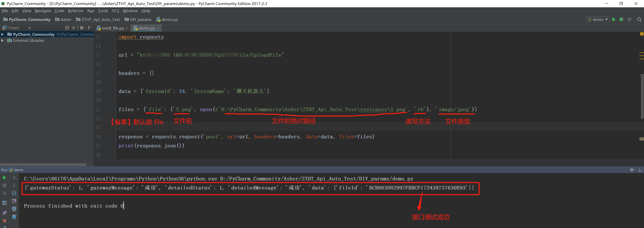Hide Run panel with download-arrow icon
Viewport: 644px width, 228px height.
click(x=640, y=170)
